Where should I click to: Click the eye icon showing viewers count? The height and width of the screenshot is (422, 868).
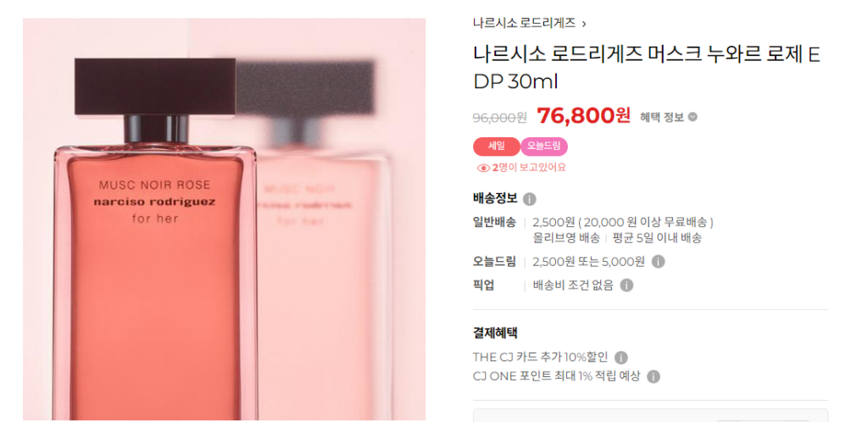point(483,168)
